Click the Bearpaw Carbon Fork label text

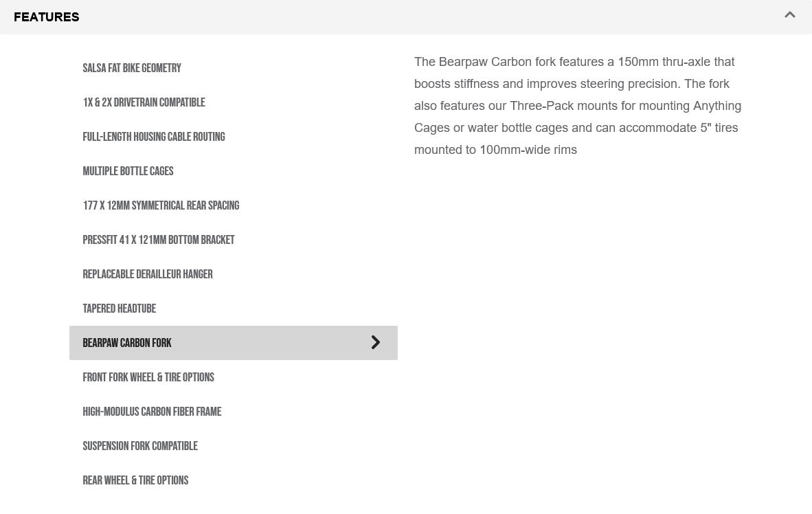point(127,343)
